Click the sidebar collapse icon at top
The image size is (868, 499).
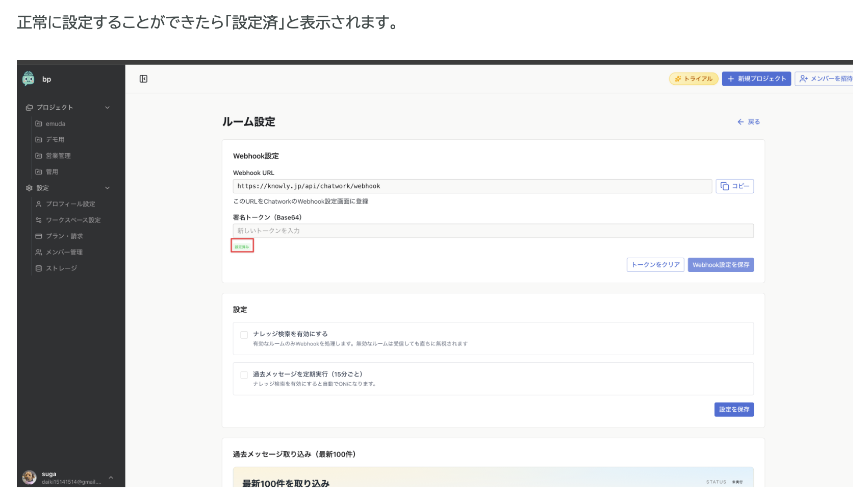point(143,79)
